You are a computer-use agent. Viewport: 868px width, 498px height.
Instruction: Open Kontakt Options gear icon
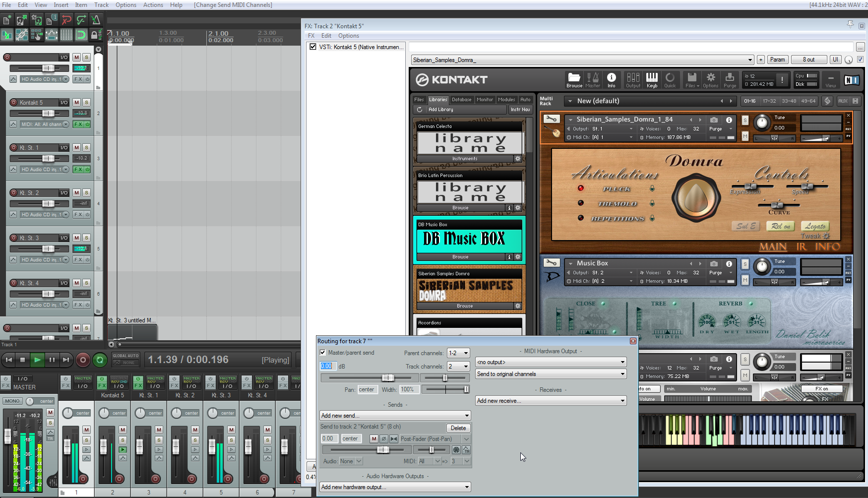(711, 79)
